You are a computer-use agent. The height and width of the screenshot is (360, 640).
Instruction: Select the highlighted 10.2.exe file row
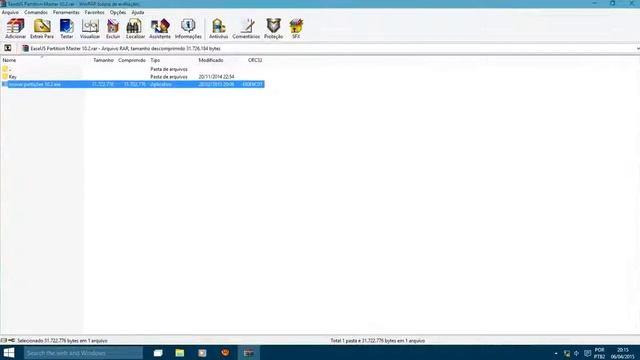pyautogui.click(x=133, y=84)
